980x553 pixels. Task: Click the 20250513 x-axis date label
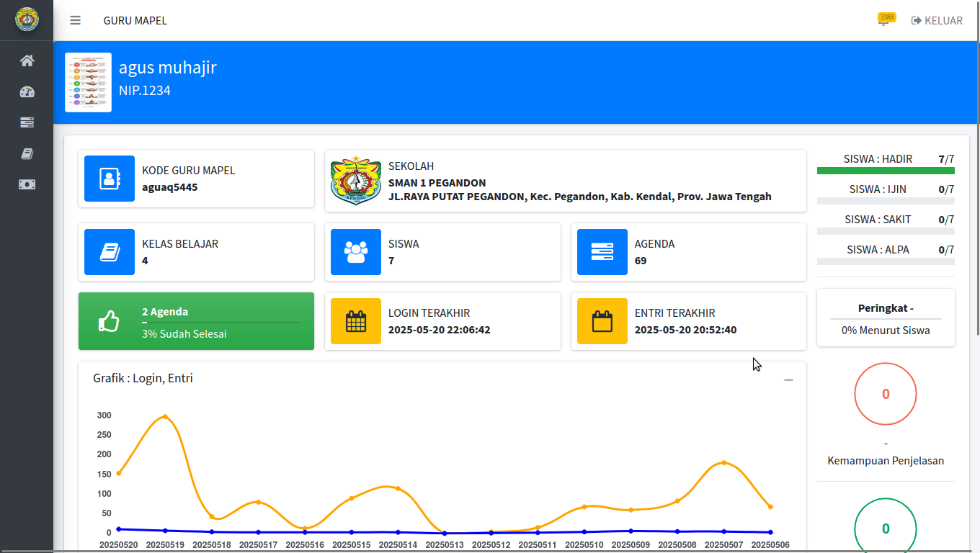tap(445, 545)
